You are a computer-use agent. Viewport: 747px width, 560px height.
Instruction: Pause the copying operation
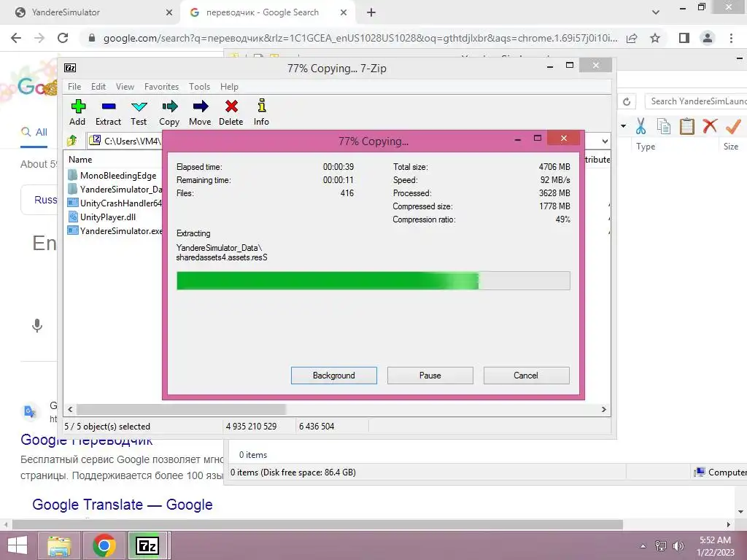(x=430, y=376)
